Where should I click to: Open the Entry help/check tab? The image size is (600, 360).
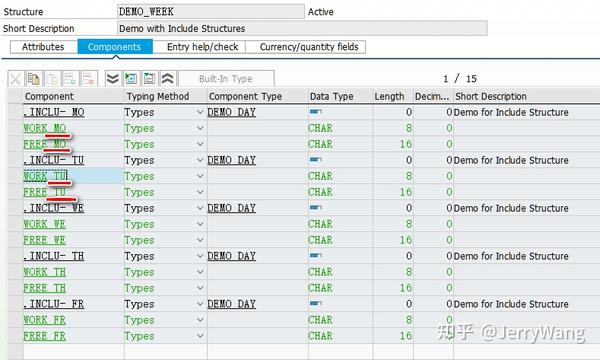tap(202, 47)
